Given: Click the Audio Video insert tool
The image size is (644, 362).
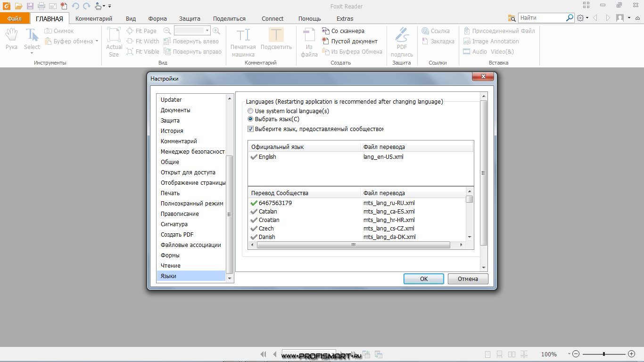Looking at the screenshot, I should [488, 51].
